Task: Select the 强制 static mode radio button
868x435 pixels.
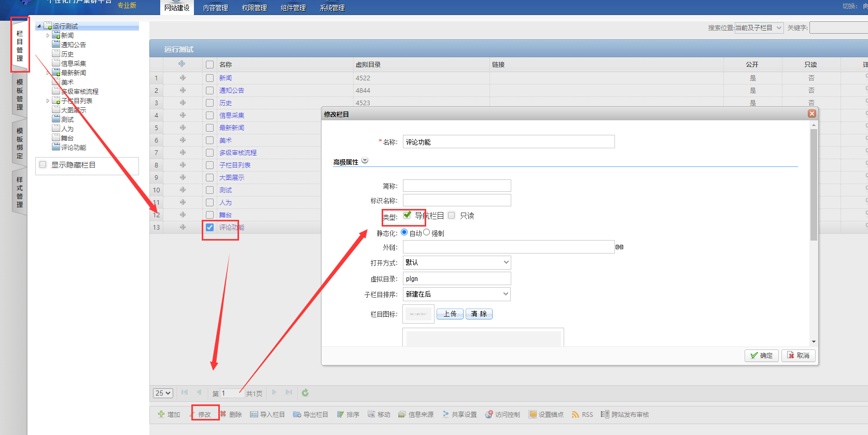Action: pyautogui.click(x=427, y=232)
